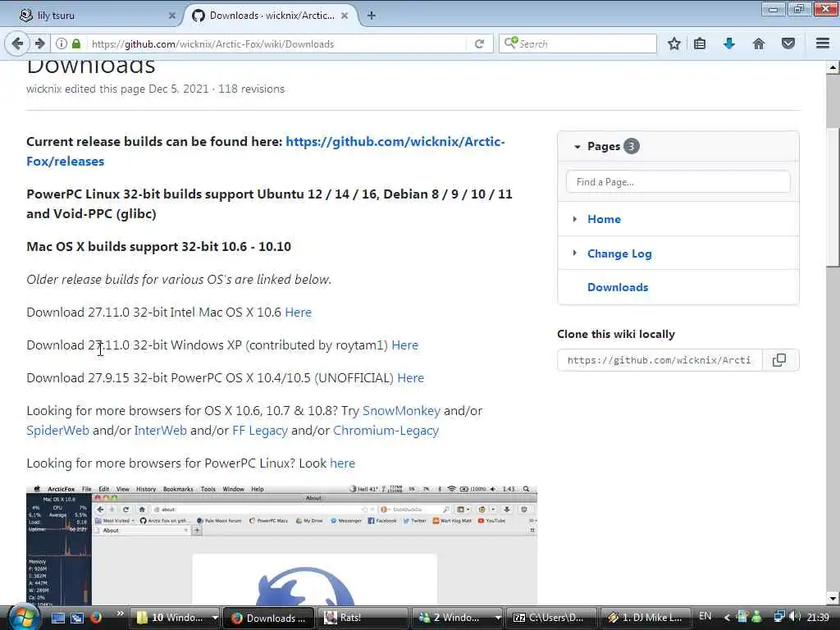Show site information icon in address bar

[62, 43]
